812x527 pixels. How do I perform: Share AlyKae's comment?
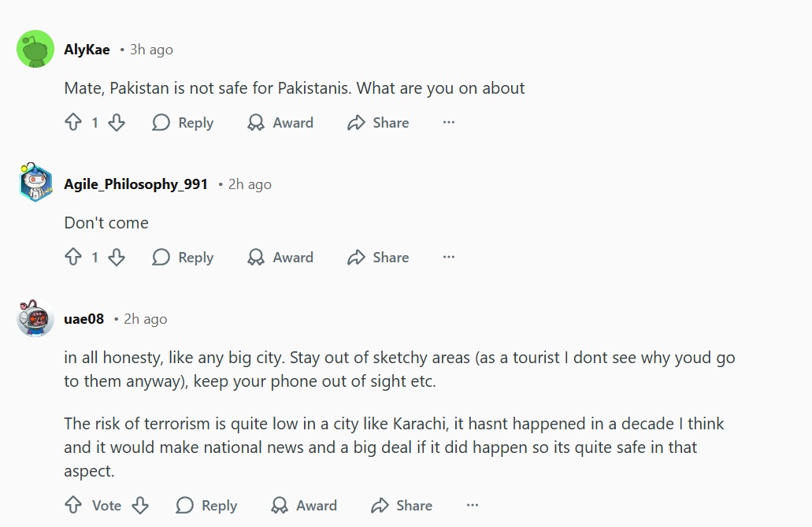pos(378,123)
